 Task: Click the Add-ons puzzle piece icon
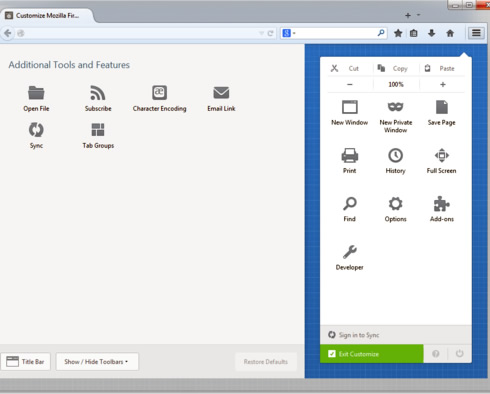(442, 204)
